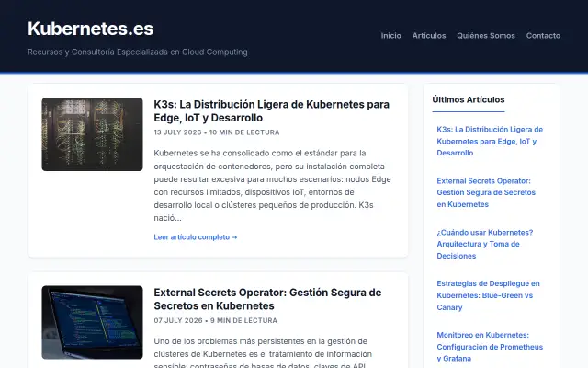Viewport: 588px width, 368px height.
Task: Open sidebar link External Secrets Operator
Action: pos(486,192)
